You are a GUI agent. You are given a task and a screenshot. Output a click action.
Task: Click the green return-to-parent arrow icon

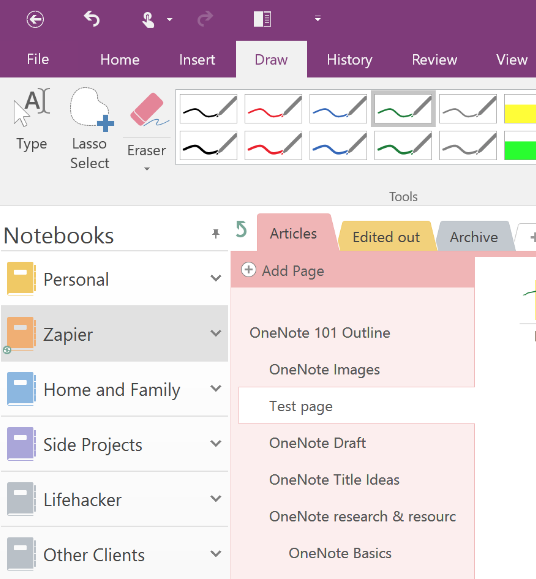[241, 229]
